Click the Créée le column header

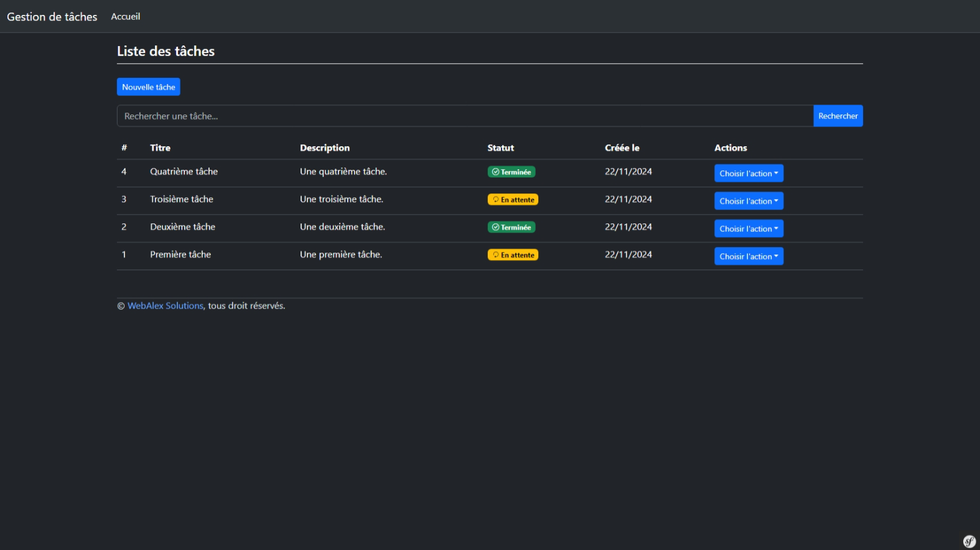pyautogui.click(x=622, y=148)
